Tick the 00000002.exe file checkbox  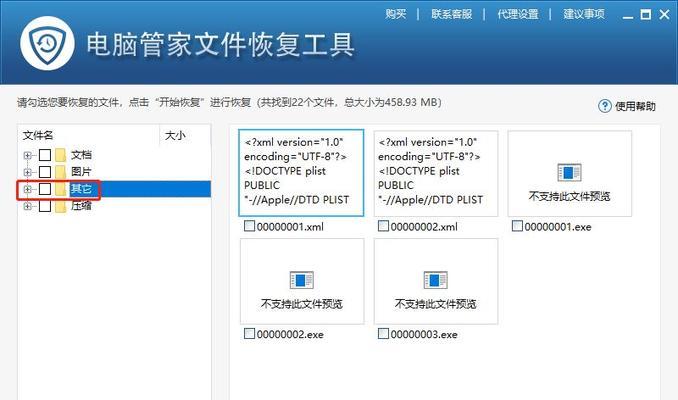point(249,333)
